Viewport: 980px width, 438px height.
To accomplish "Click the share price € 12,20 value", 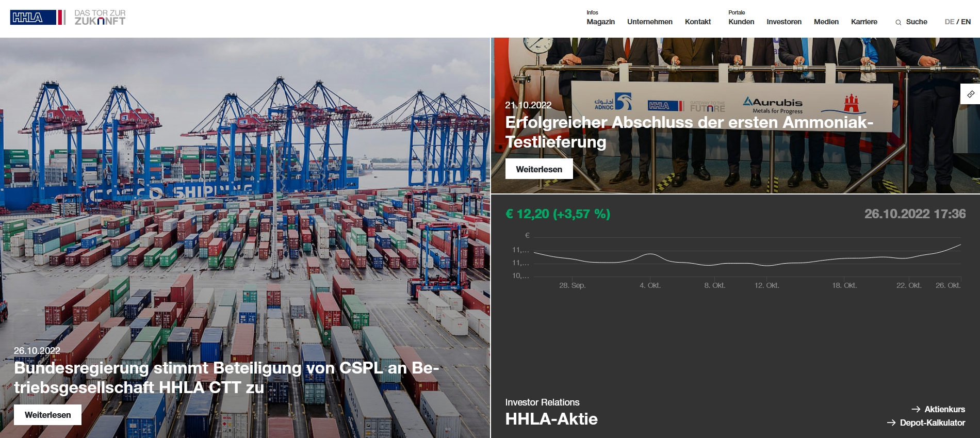I will [x=558, y=214].
